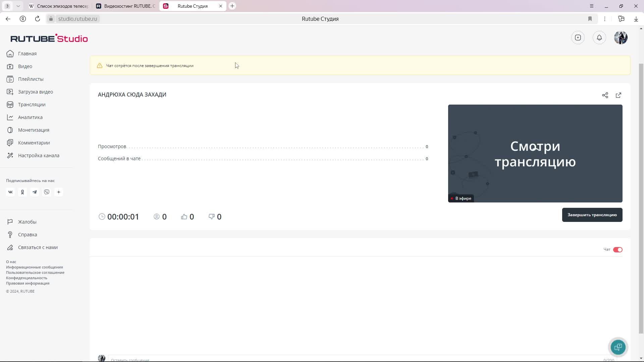Click the RUTUBE Studio logo

point(49,38)
